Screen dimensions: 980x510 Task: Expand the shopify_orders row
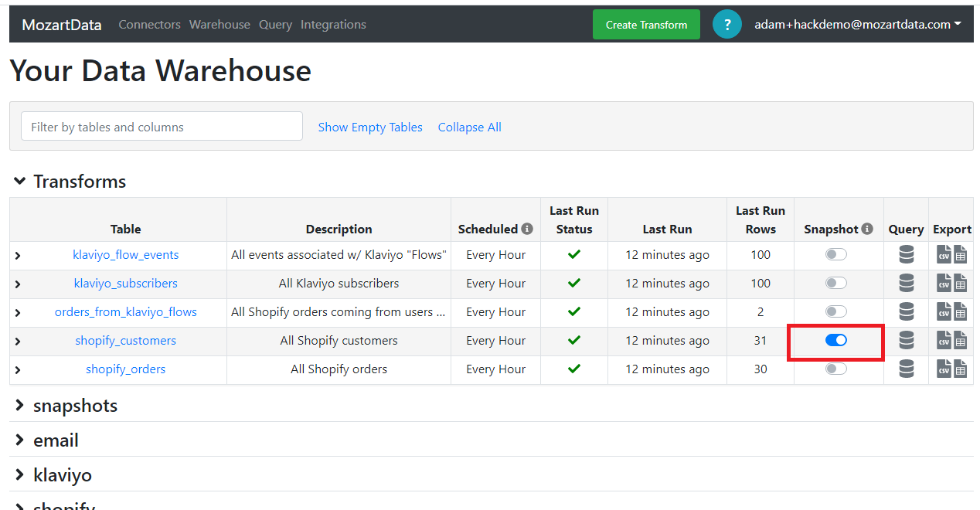point(18,369)
